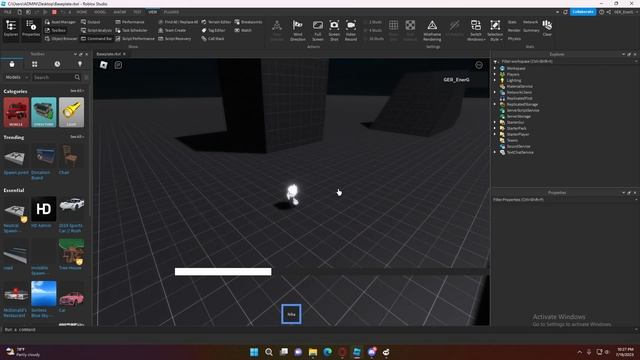Open Find All / Replace All
640x360 pixels.
[178, 22]
